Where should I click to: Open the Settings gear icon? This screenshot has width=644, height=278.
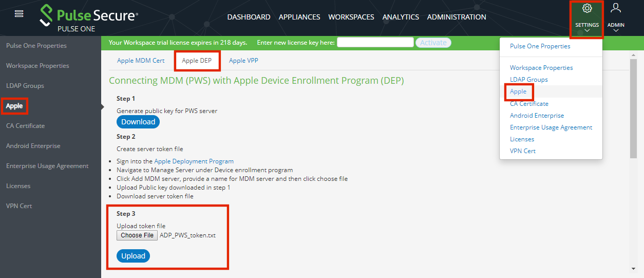pyautogui.click(x=587, y=8)
